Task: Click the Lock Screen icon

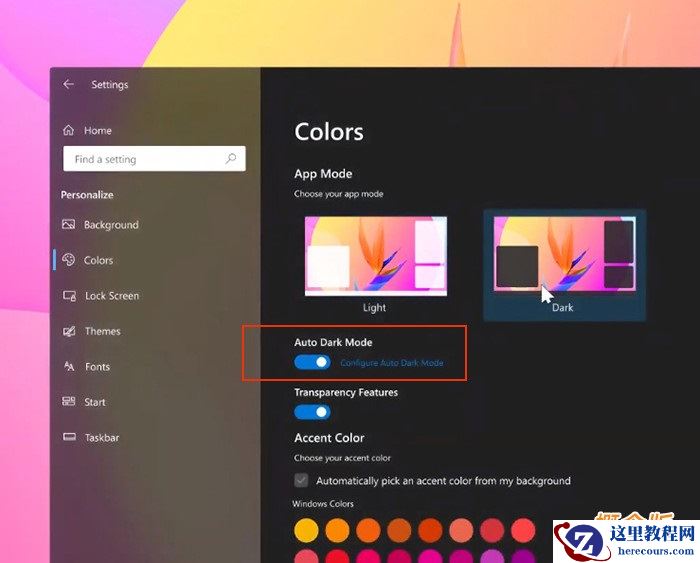Action: (x=69, y=296)
